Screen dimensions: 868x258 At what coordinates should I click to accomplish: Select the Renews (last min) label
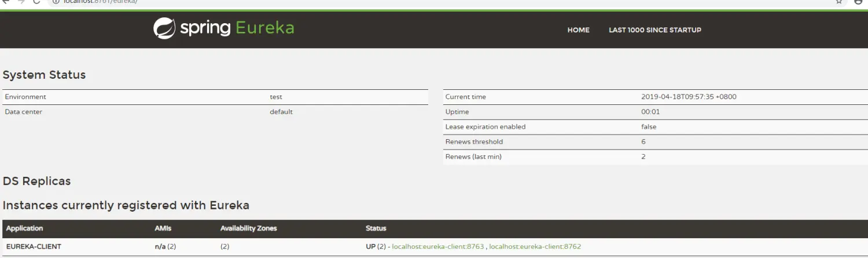(473, 157)
